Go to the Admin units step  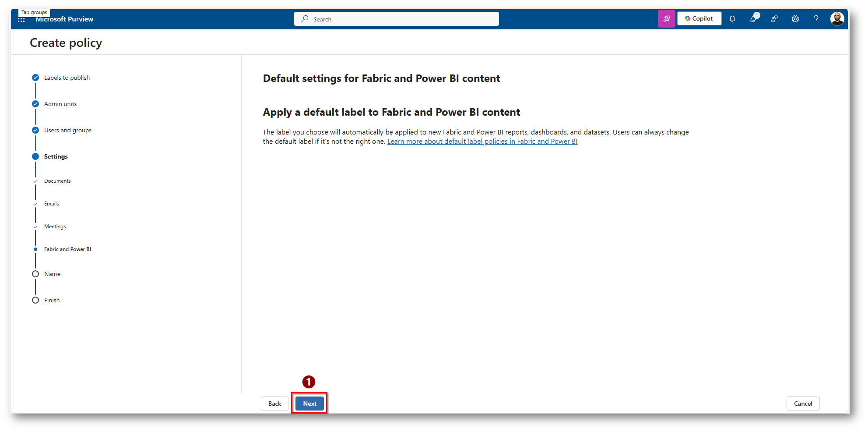coord(60,104)
